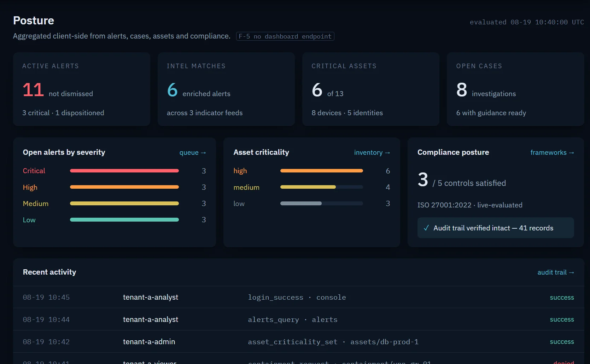This screenshot has width=590, height=364.
Task: Click '6 with guidance ready' text
Action: click(491, 113)
